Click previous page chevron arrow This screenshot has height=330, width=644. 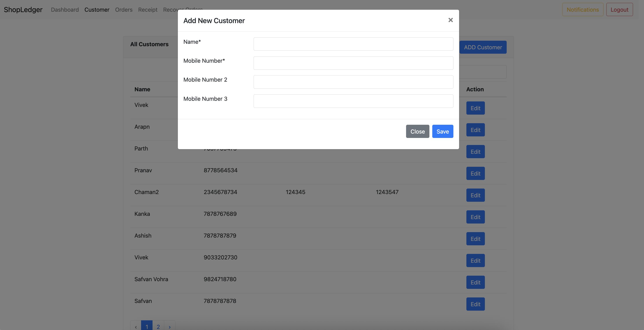[136, 326]
